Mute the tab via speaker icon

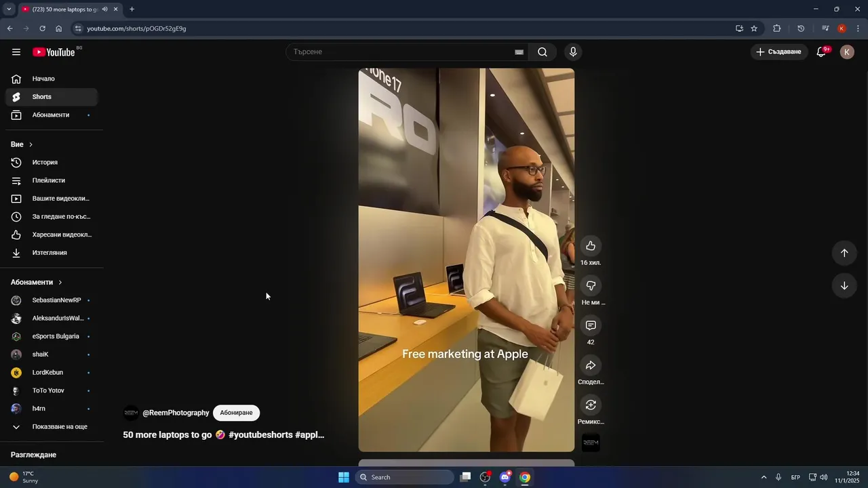tap(104, 9)
